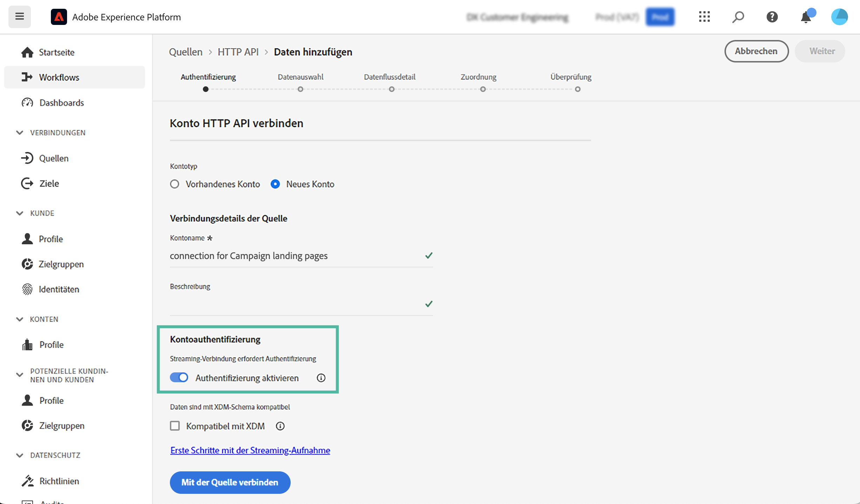Viewport: 860px width, 504px height.
Task: Toggle Authentifizierung aktivieren switch
Action: tap(179, 378)
